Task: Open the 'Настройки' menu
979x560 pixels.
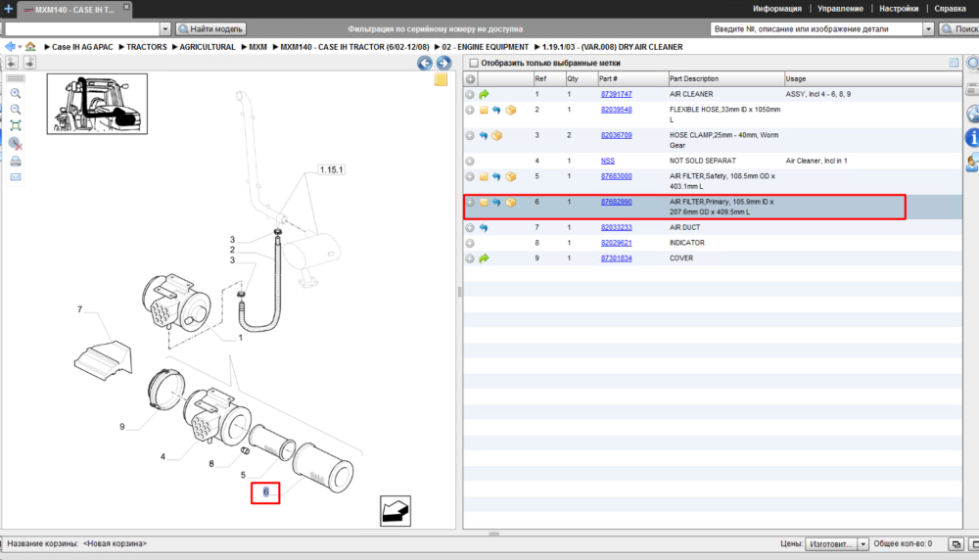Action: coord(899,9)
